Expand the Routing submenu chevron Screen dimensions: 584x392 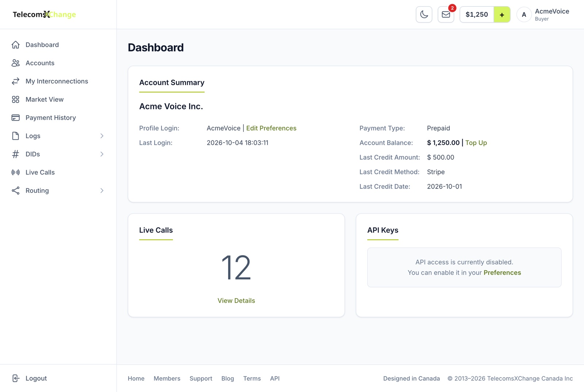pyautogui.click(x=102, y=190)
